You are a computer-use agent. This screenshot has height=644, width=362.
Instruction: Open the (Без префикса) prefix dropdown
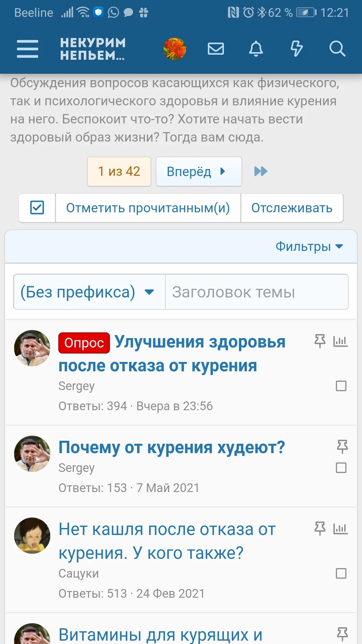(x=89, y=292)
